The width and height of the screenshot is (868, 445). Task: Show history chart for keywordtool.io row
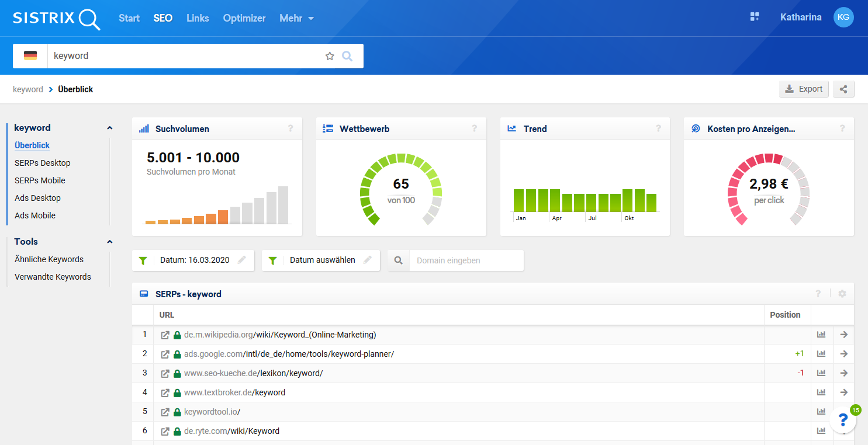click(x=821, y=412)
